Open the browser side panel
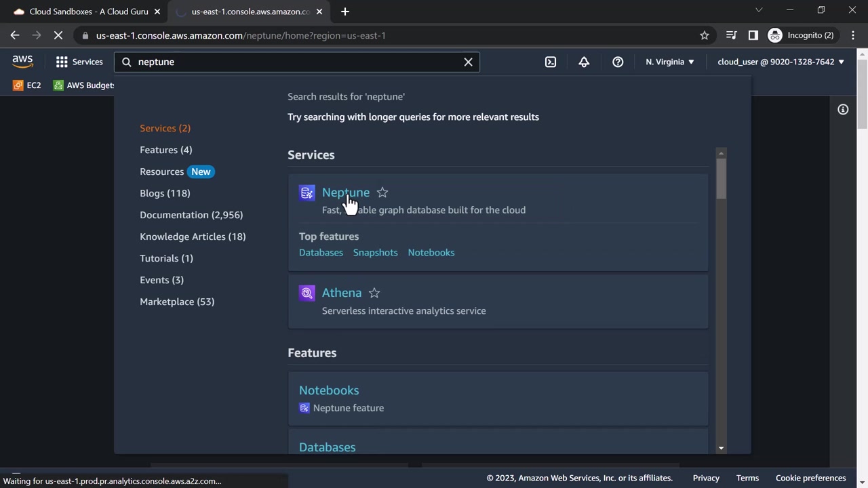The image size is (868, 488). click(753, 35)
